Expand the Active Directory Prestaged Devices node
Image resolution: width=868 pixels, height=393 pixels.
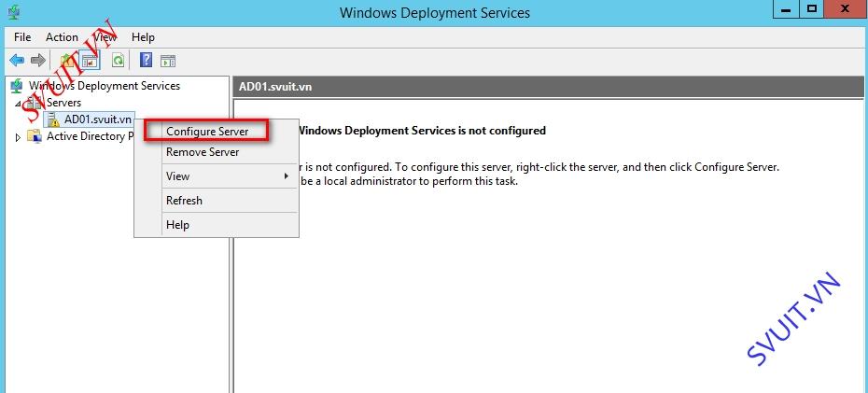click(x=18, y=137)
